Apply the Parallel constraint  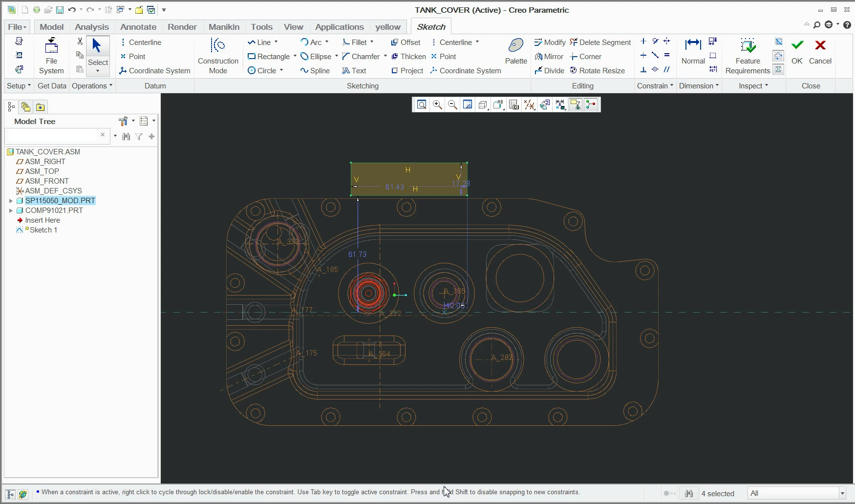point(667,70)
